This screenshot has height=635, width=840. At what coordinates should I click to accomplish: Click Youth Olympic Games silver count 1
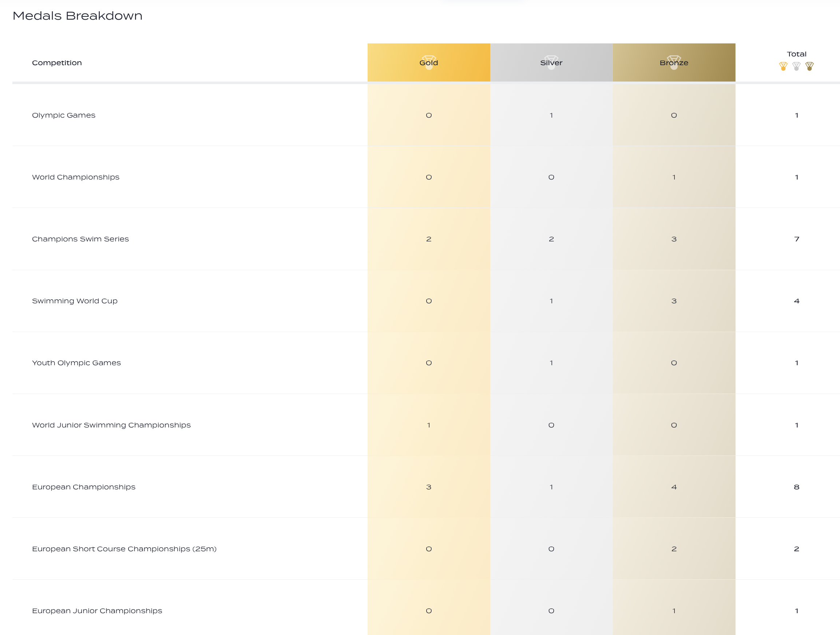point(551,363)
